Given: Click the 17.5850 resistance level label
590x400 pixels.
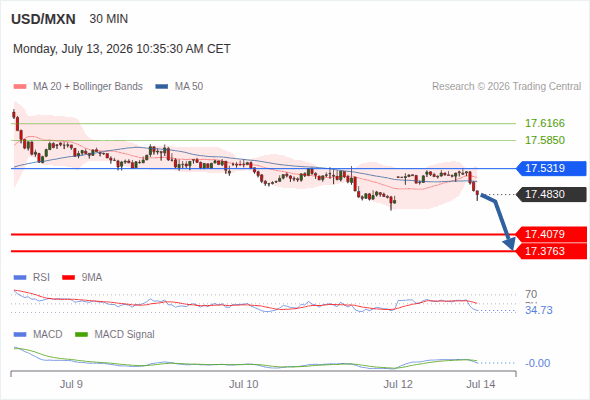Looking at the screenshot, I should [545, 140].
